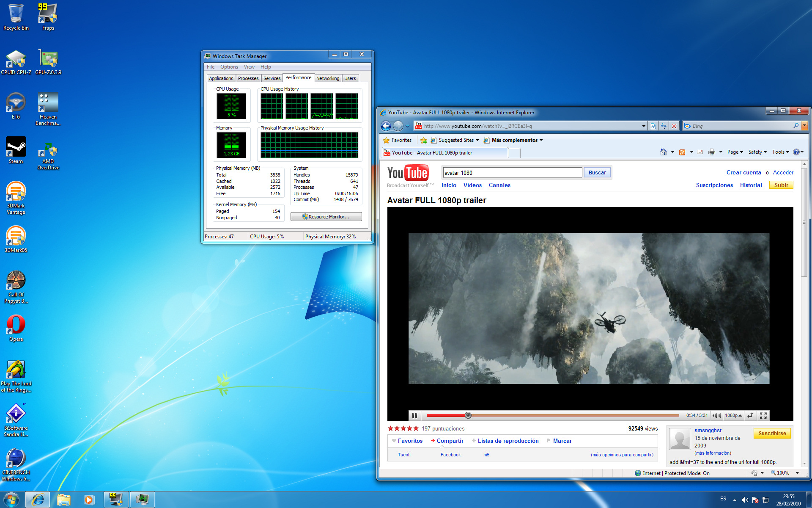The width and height of the screenshot is (812, 508).
Task: Switch to the Processes tab
Action: (248, 78)
